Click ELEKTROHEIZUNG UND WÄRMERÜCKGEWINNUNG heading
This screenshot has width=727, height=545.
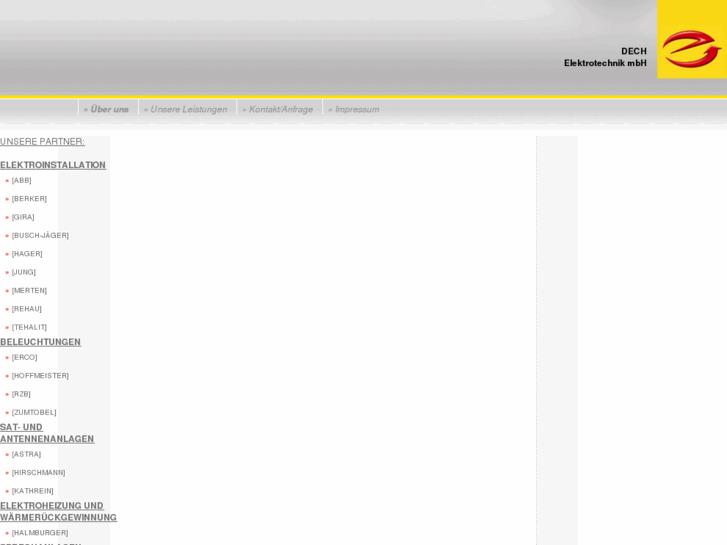tap(58, 512)
